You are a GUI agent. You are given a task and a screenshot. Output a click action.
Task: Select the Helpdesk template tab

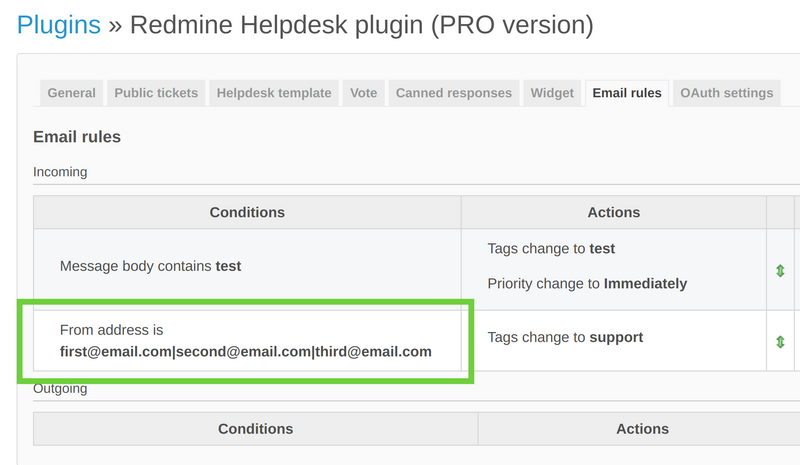pos(273,93)
